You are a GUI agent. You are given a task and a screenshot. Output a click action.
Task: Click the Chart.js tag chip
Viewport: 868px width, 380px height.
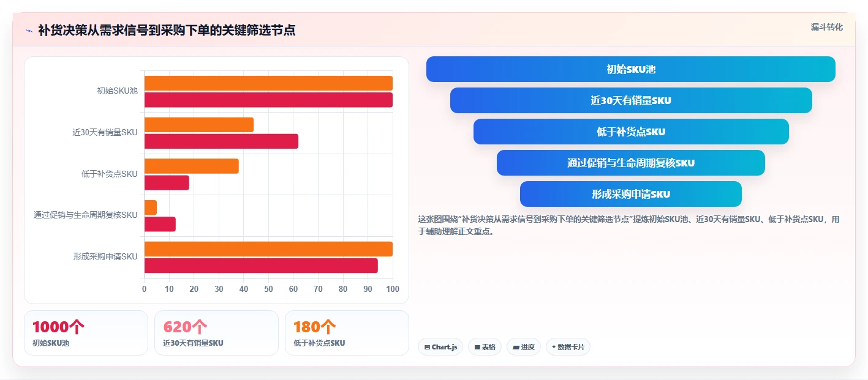(x=440, y=347)
